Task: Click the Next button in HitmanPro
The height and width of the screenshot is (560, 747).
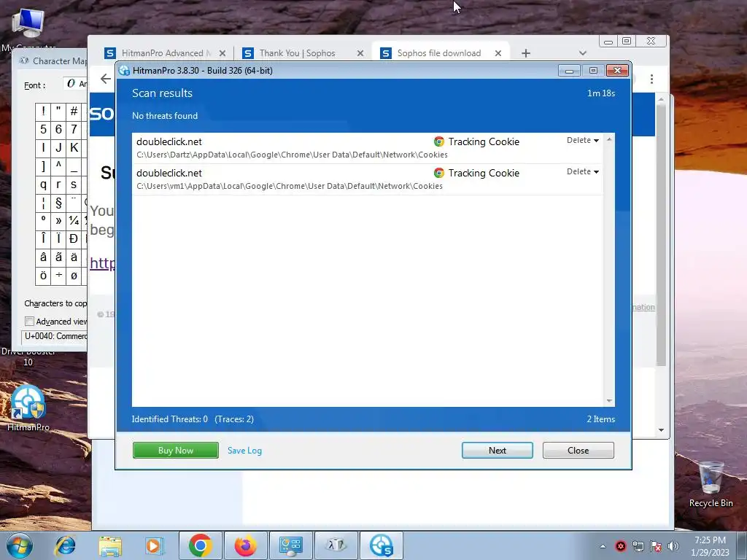Action: 497,451
